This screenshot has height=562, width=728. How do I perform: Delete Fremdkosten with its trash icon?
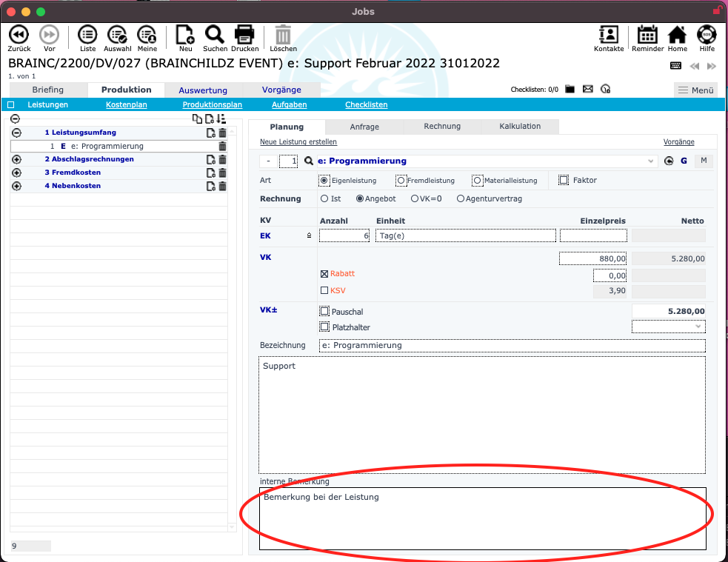click(222, 173)
